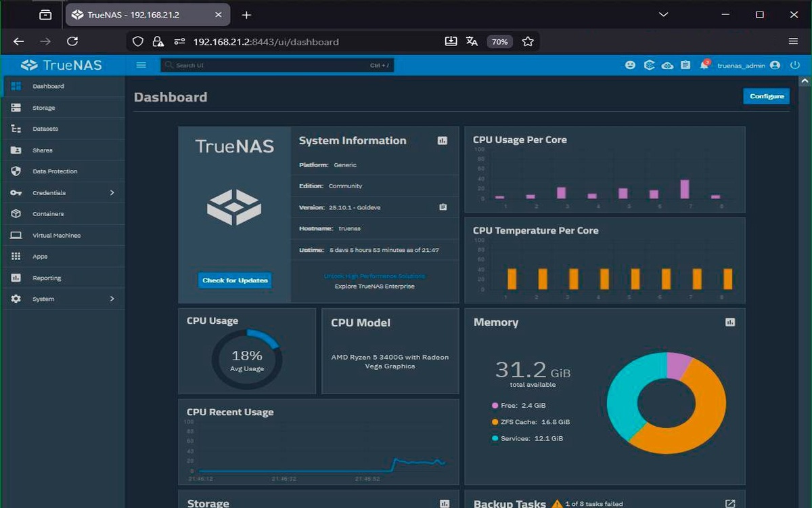Toggle the sidebar with hamburger icon

(x=141, y=65)
